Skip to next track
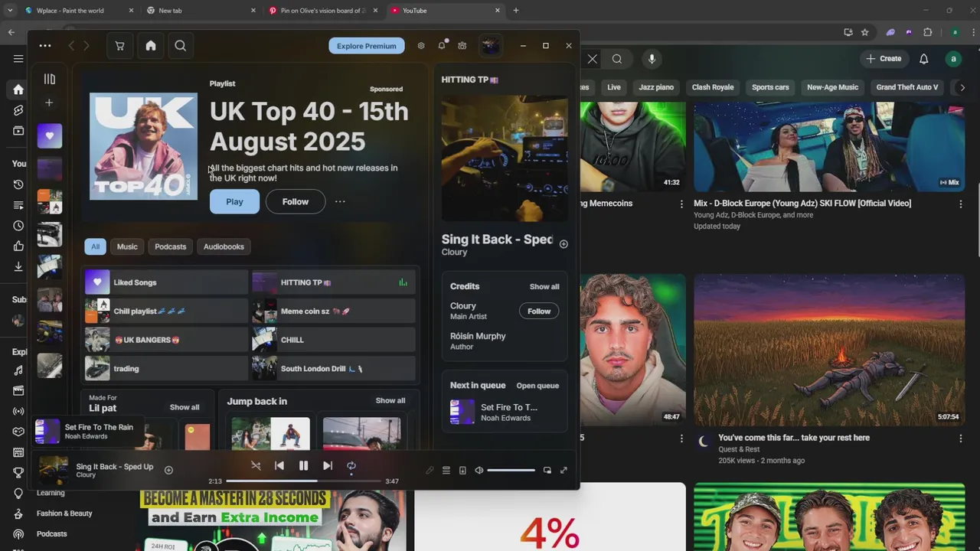980x551 pixels. point(327,465)
